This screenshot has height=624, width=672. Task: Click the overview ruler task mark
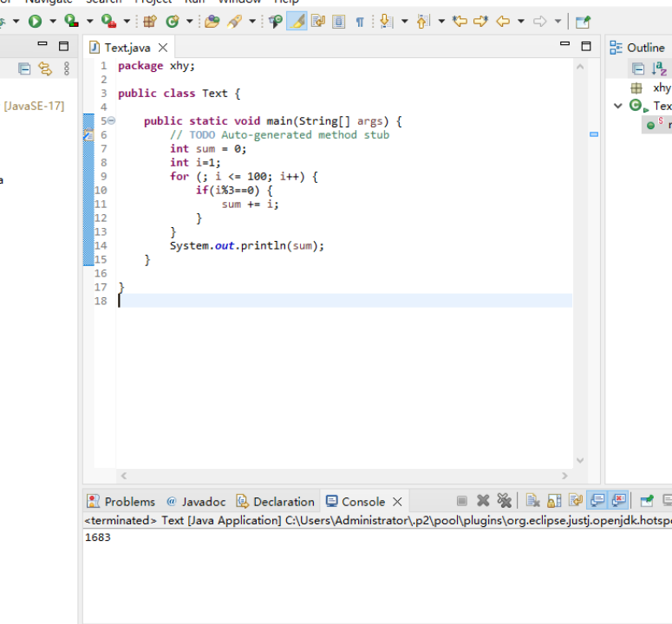click(594, 134)
